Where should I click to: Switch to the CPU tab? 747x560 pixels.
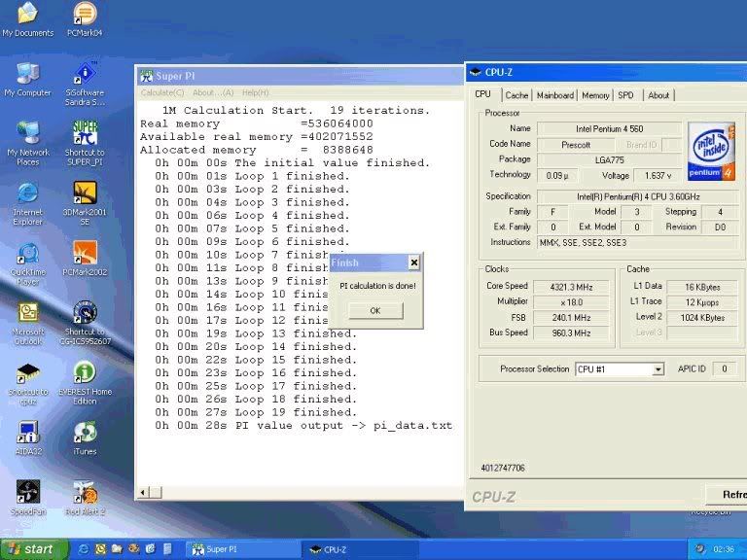pos(483,94)
